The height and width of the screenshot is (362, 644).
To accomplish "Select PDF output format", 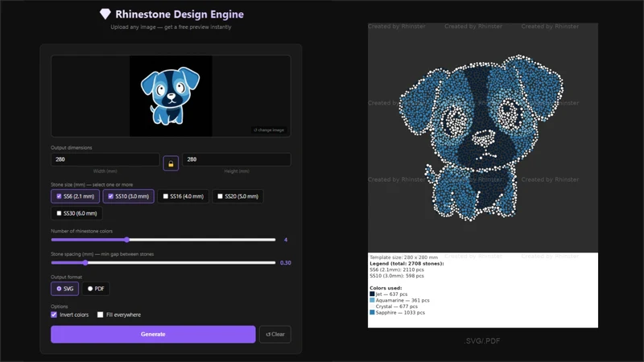I will tap(96, 289).
